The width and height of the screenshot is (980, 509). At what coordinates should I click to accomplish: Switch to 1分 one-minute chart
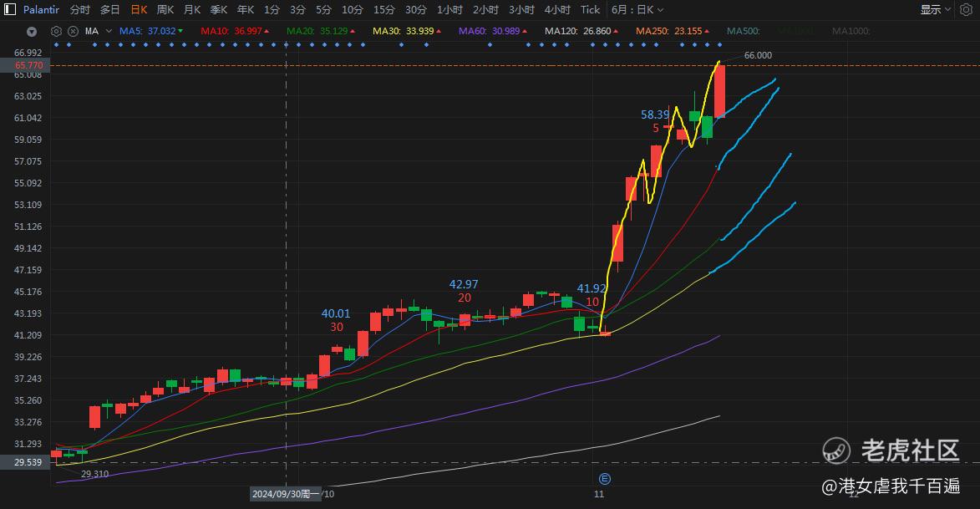tap(272, 9)
